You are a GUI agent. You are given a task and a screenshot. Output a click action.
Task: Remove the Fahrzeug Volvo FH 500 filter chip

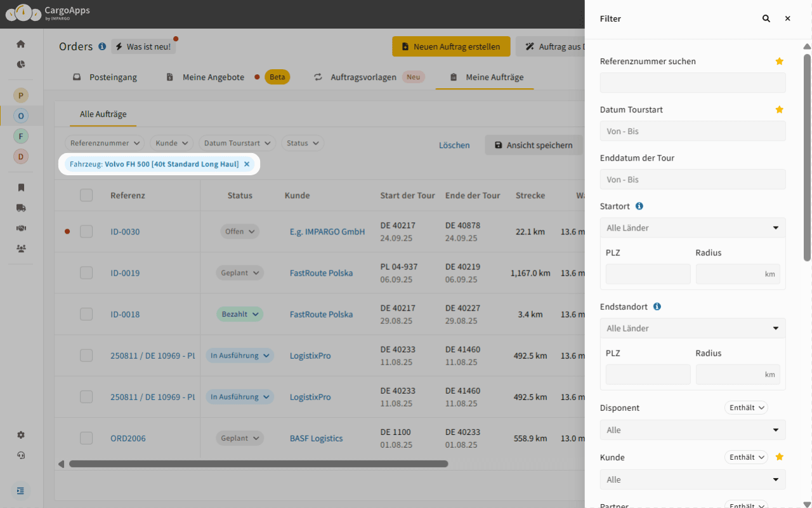point(247,164)
